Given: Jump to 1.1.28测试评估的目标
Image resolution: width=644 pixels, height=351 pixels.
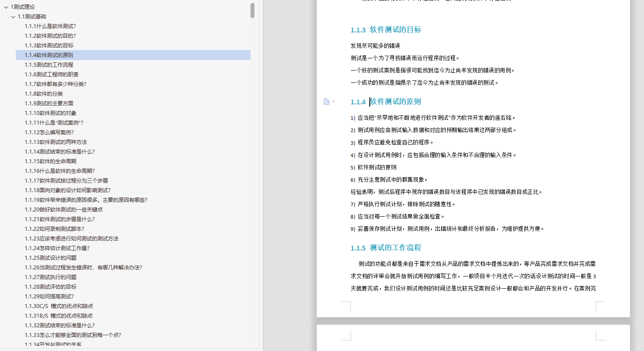Looking at the screenshot, I should point(50,287).
